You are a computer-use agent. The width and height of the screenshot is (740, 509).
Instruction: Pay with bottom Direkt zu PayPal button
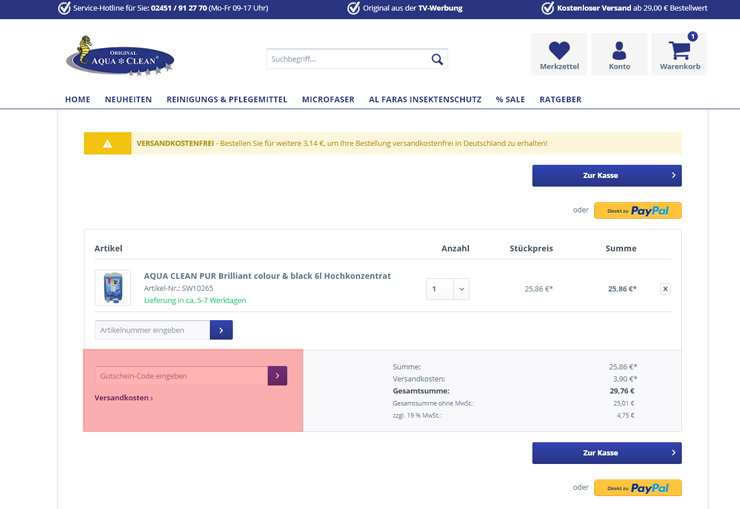point(638,488)
